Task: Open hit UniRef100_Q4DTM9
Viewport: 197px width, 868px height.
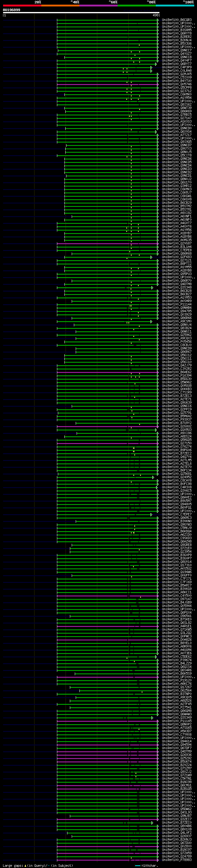Action: coord(176,751)
